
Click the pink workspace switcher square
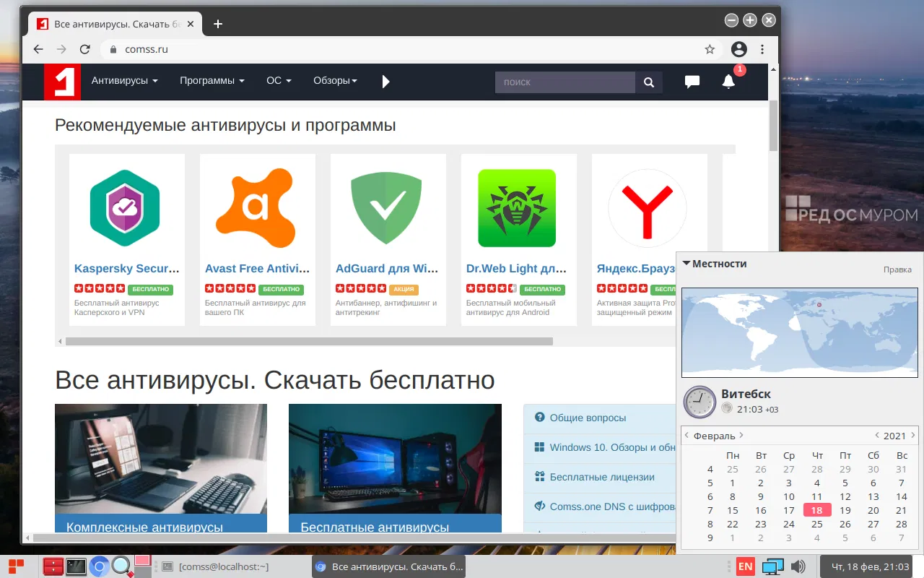click(x=142, y=560)
